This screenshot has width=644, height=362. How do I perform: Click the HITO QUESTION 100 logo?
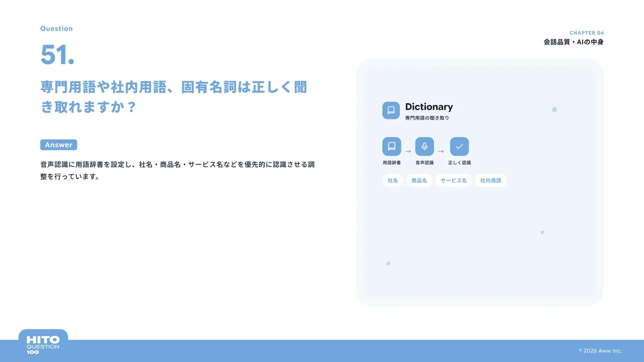[43, 345]
